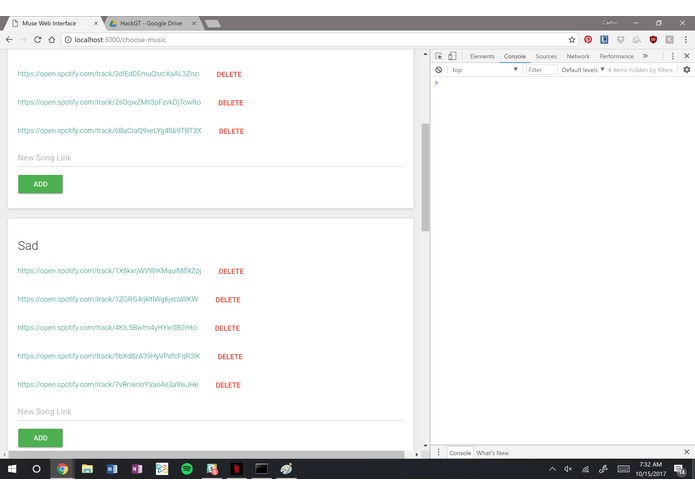
Task: Bookmark page with star icon
Action: pyautogui.click(x=572, y=39)
